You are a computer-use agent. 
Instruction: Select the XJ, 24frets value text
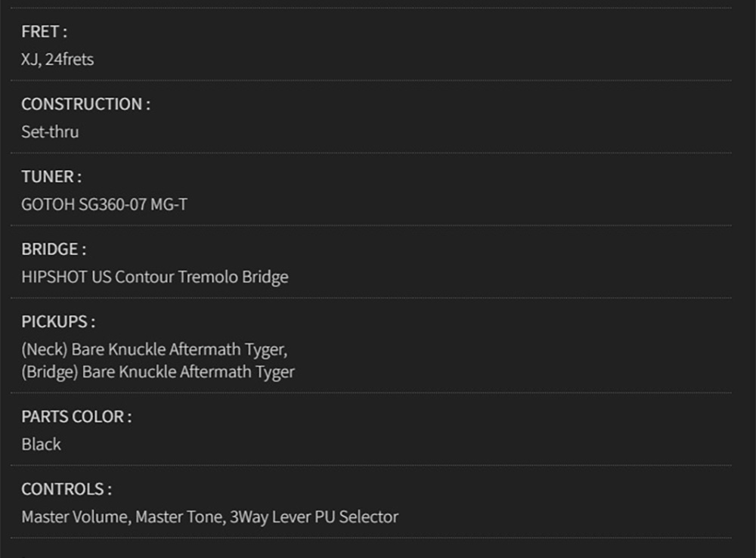pos(57,59)
